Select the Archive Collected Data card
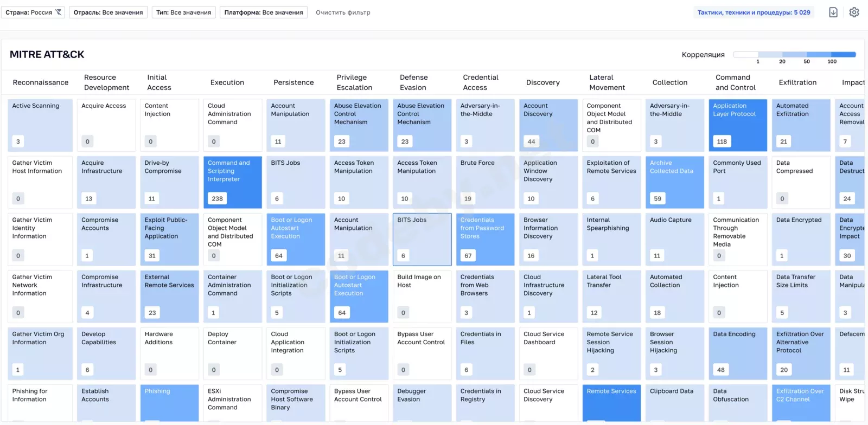868x425 pixels. 675,182
